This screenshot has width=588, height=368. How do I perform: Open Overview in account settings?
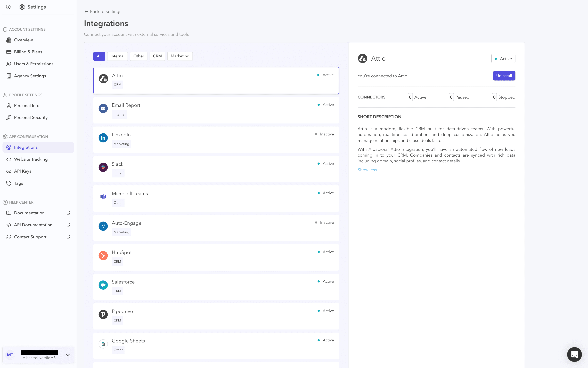38,40
